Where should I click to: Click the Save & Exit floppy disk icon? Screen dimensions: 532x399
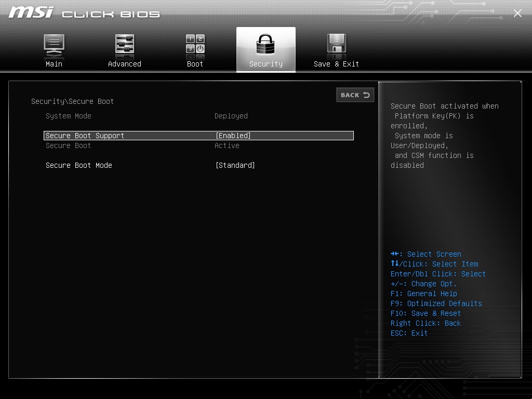pos(336,45)
